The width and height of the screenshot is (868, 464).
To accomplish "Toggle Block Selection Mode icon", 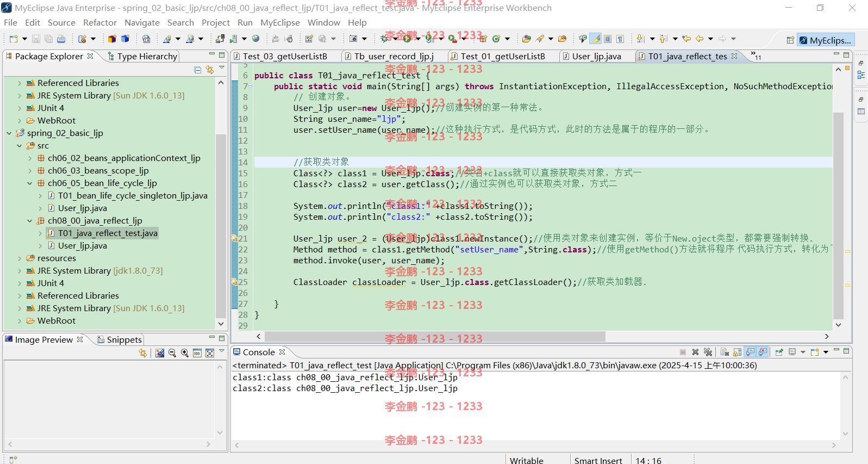I will (608, 39).
